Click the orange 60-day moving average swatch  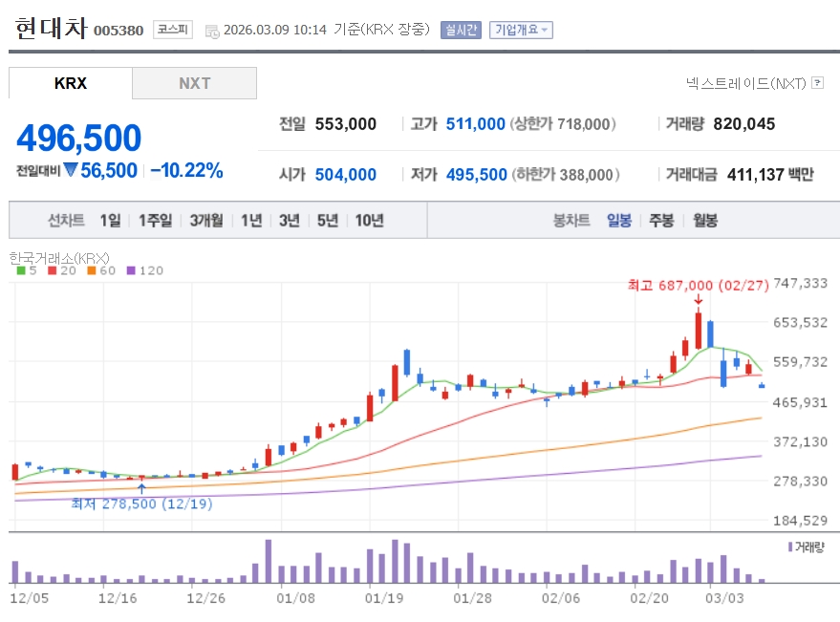(92, 270)
